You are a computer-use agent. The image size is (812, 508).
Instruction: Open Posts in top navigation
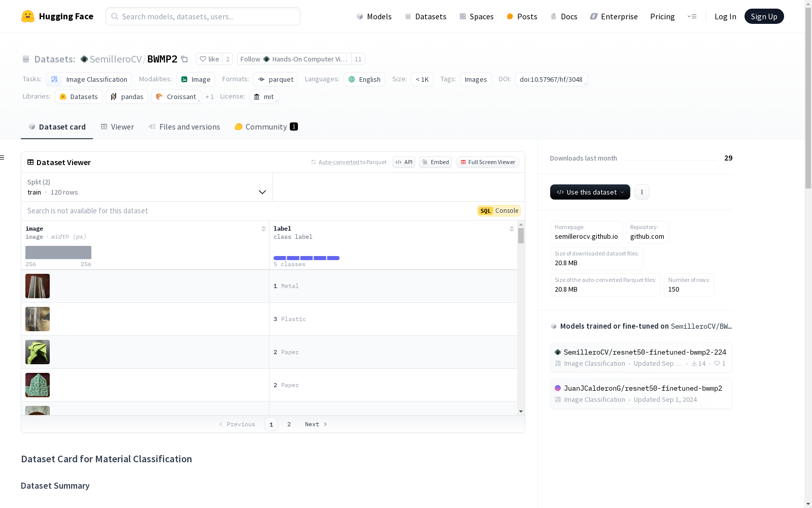(x=522, y=16)
